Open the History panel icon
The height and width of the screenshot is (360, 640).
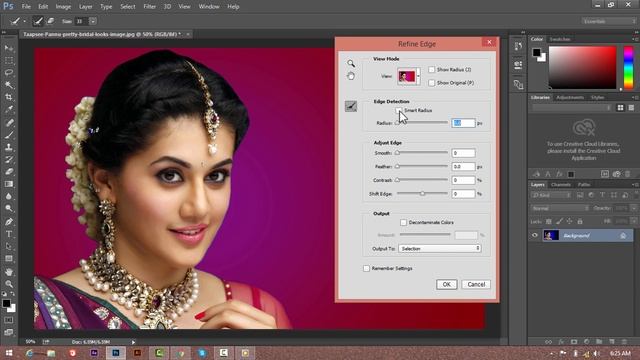click(518, 46)
